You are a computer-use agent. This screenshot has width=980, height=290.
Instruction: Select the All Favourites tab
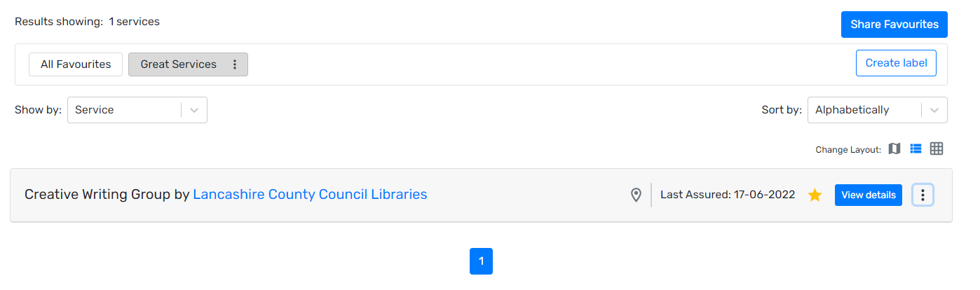tap(76, 64)
